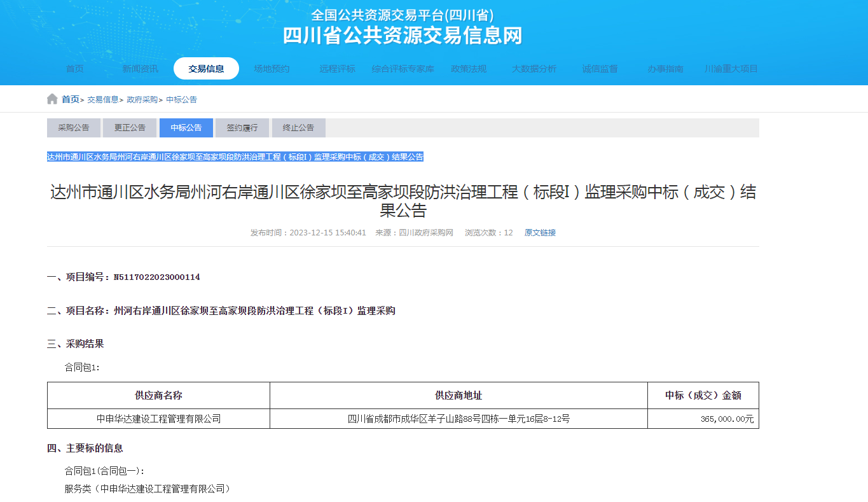
Task: Open 川渝重大项目 navigation item
Action: click(x=731, y=69)
